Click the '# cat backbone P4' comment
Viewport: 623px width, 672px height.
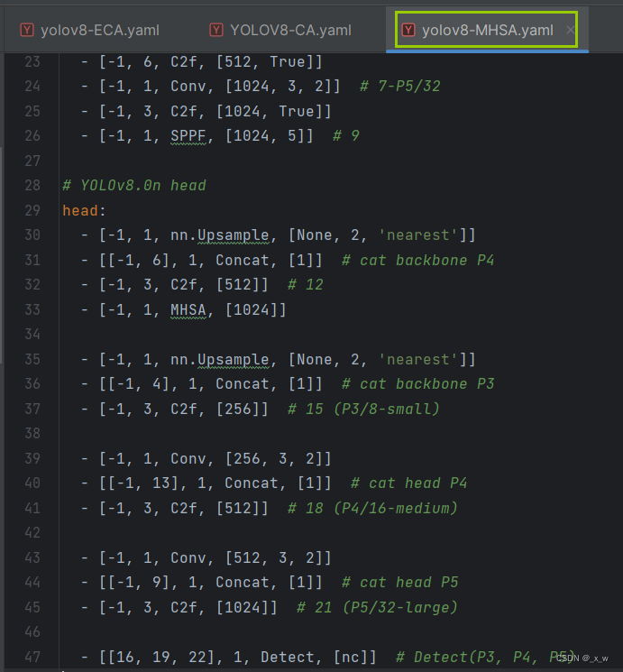pos(418,260)
